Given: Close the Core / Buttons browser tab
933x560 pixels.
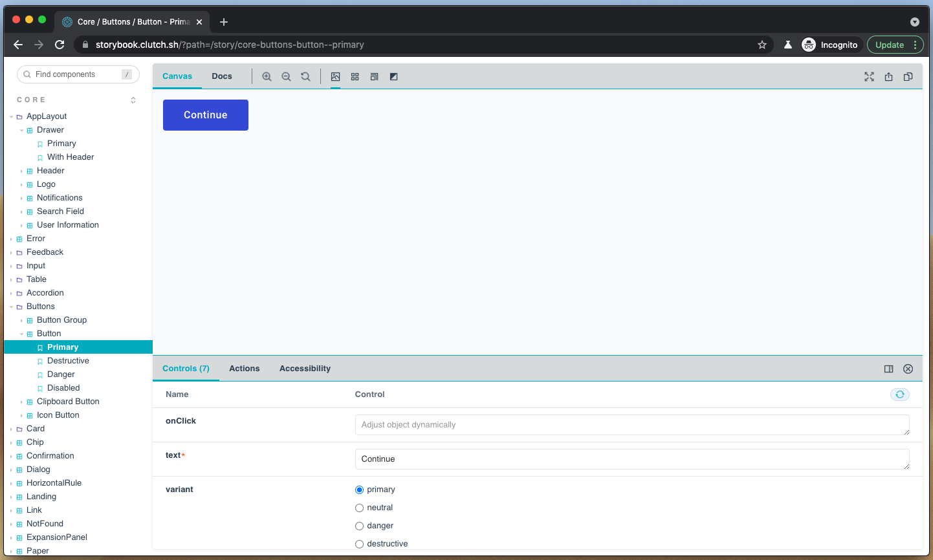Looking at the screenshot, I should click(199, 22).
